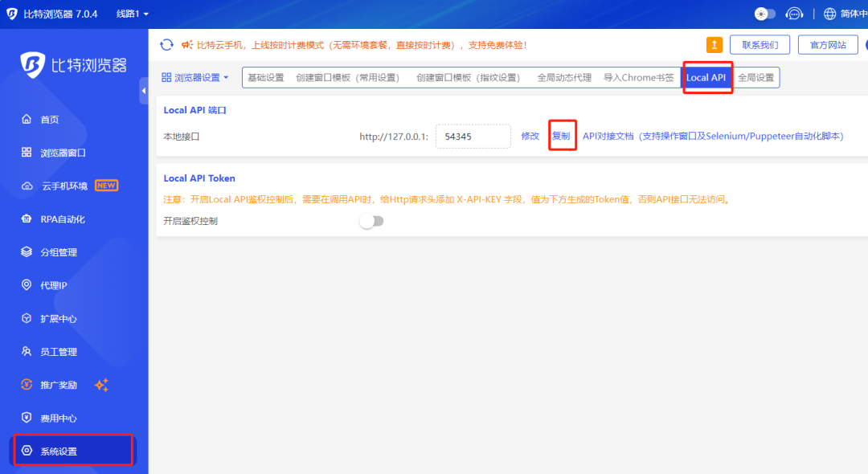Click the grid icon beside 浏览器设置
Image resolution: width=868 pixels, height=474 pixels.
(166, 77)
